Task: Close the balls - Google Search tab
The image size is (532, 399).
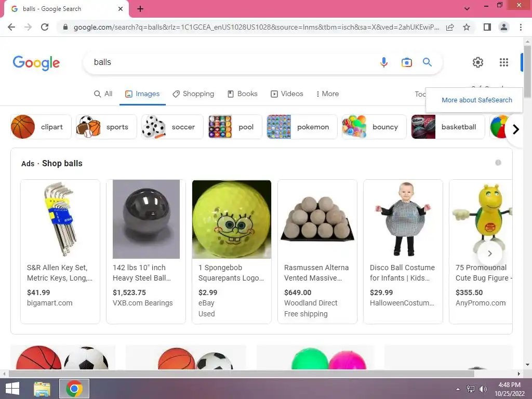Action: pyautogui.click(x=121, y=9)
